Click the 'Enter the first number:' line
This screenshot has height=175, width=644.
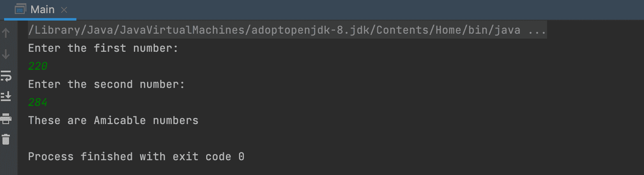pyautogui.click(x=103, y=48)
